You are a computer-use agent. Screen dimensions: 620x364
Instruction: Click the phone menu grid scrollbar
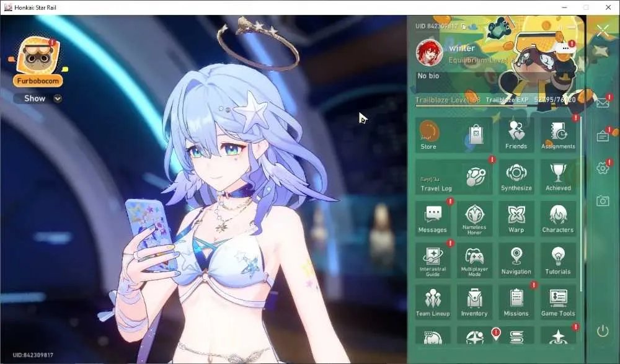pyautogui.click(x=581, y=204)
